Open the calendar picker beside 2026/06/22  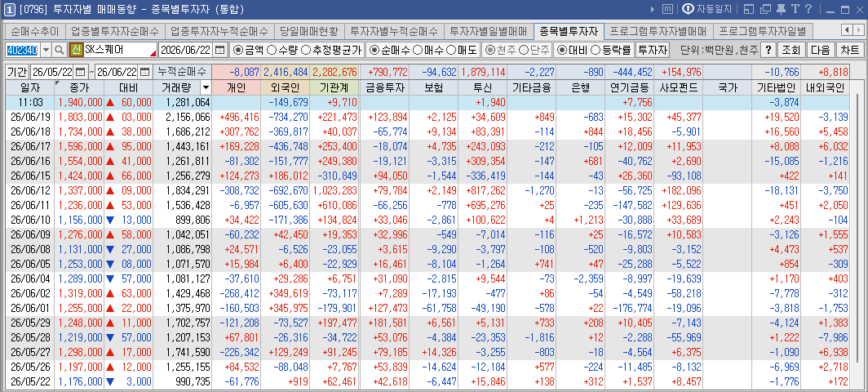click(x=220, y=50)
